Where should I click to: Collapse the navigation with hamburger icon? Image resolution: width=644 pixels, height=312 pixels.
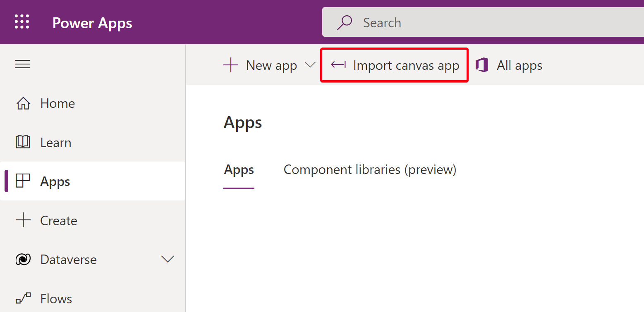coord(22,64)
